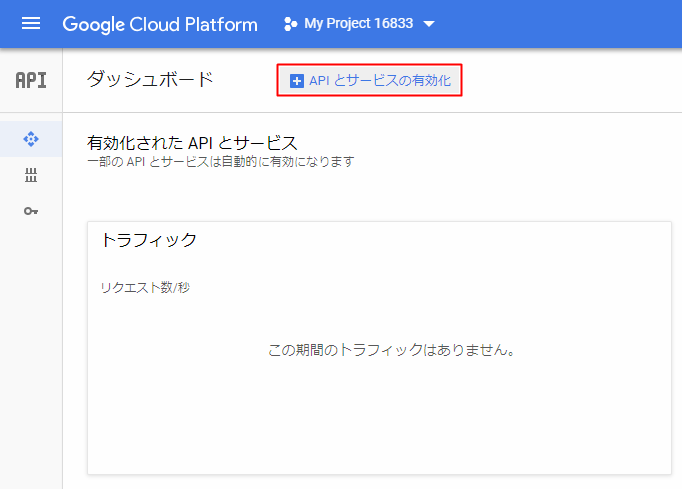Click the API logo in sidebar header
682x489 pixels.
[x=31, y=80]
